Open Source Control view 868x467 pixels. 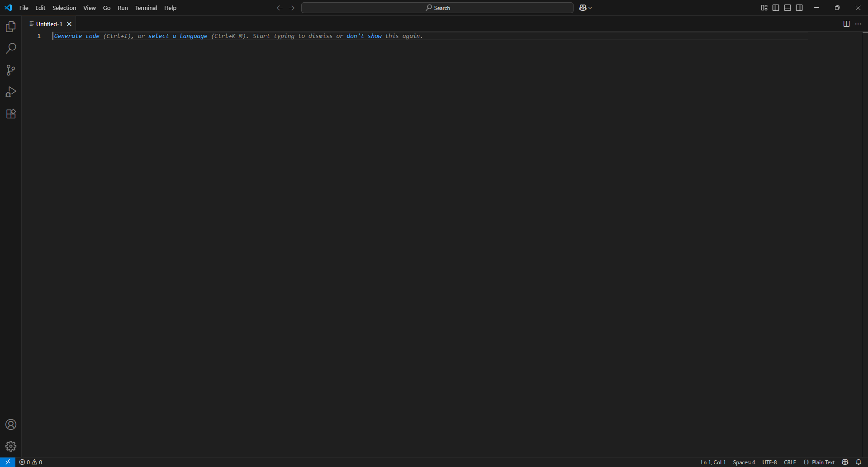coord(11,70)
